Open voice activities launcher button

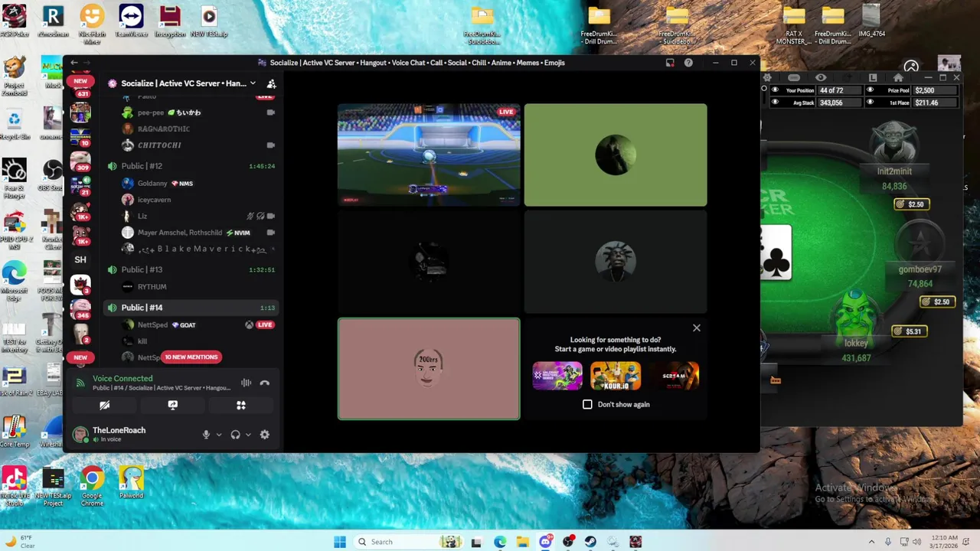tap(241, 406)
